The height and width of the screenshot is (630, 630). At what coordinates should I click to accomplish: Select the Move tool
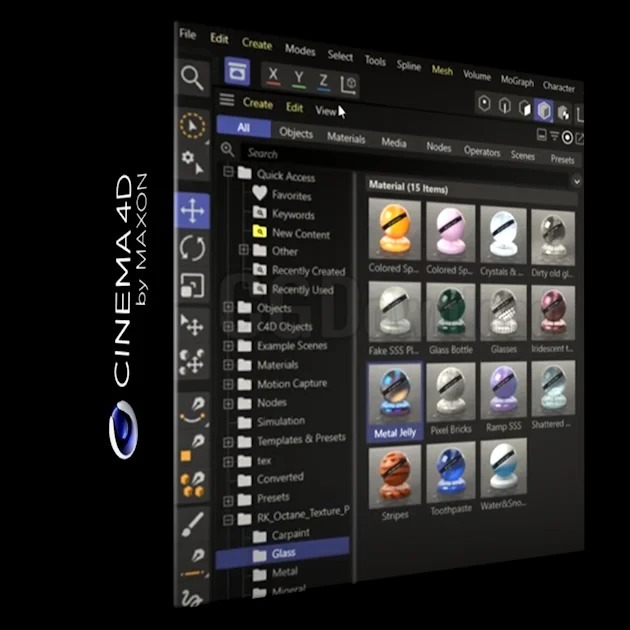click(192, 211)
